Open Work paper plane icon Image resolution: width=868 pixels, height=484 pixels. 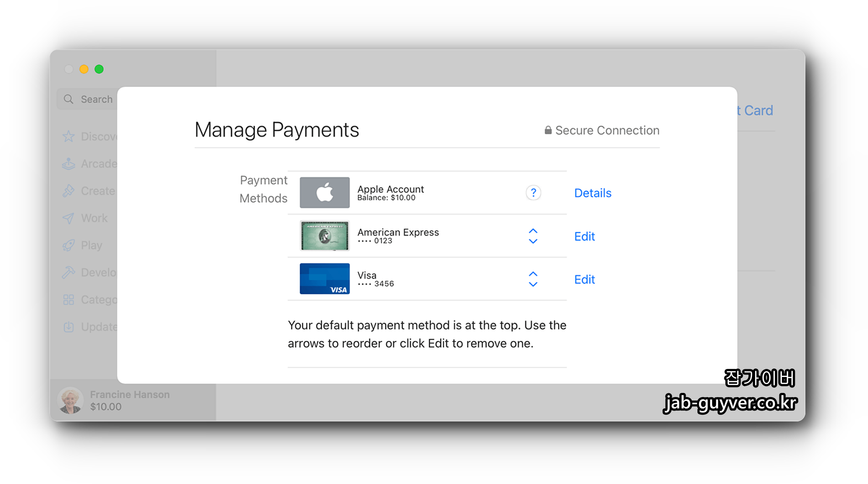(68, 218)
